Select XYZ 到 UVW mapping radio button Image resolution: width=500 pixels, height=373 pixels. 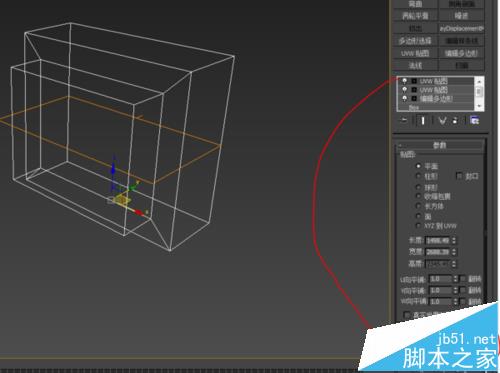coord(418,226)
